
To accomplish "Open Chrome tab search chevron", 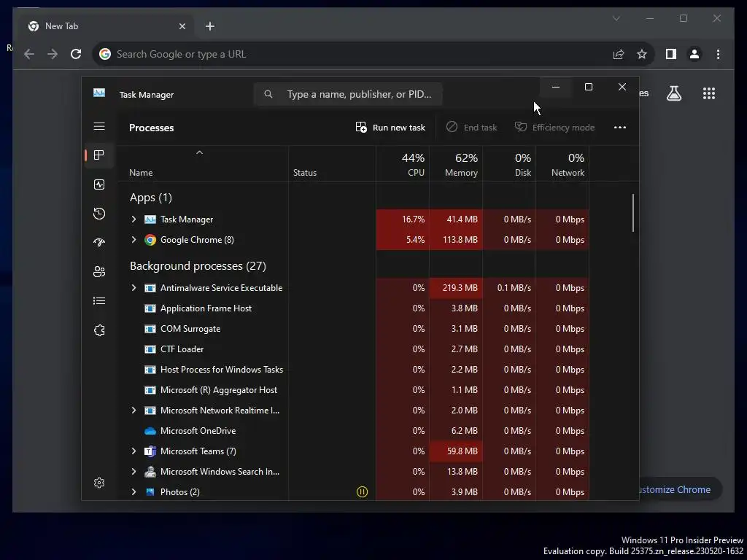I will click(x=616, y=18).
